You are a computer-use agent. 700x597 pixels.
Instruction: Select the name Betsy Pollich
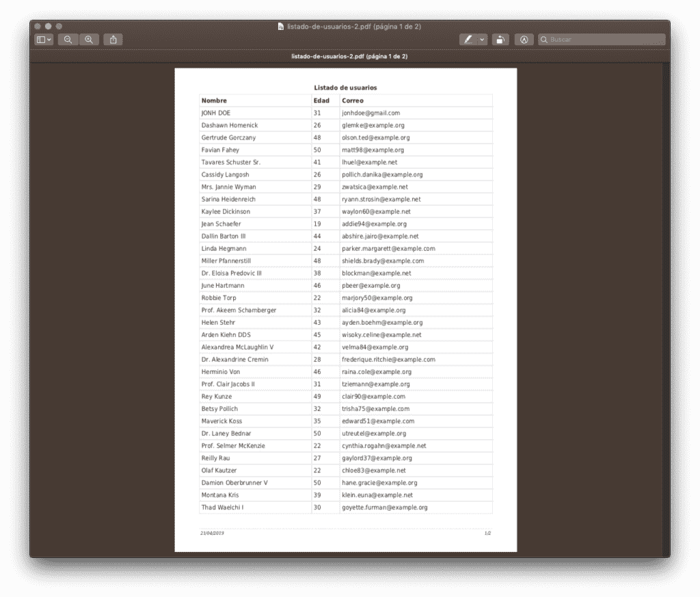(219, 409)
